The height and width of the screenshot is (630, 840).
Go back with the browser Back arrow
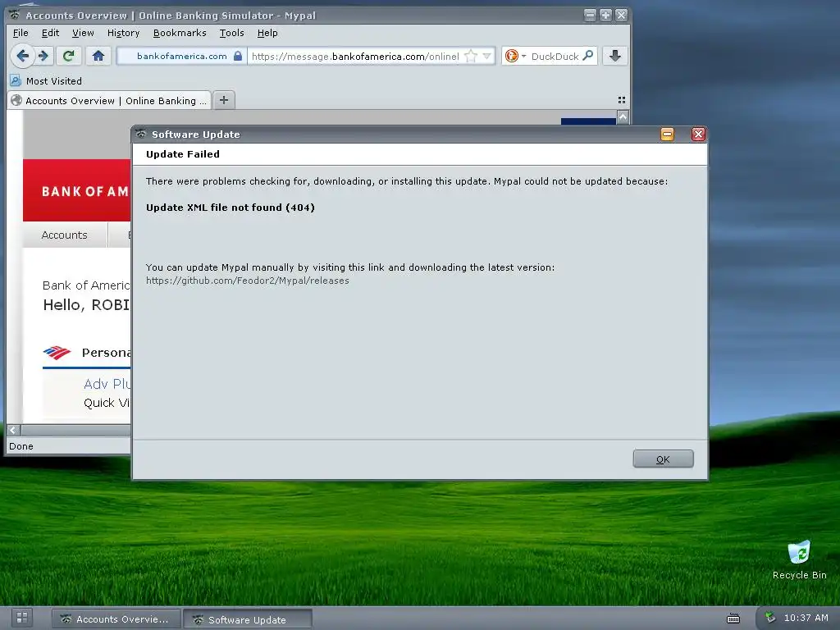[x=22, y=56]
